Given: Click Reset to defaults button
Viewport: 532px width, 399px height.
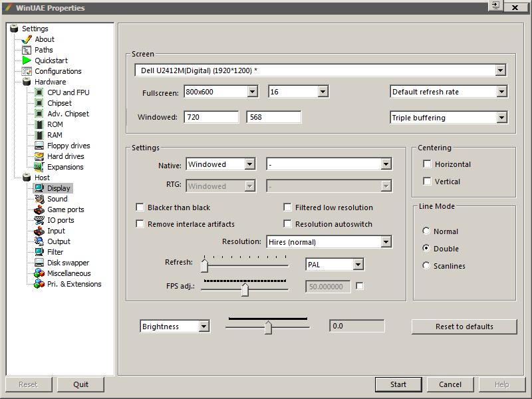Looking at the screenshot, I should (x=464, y=327).
